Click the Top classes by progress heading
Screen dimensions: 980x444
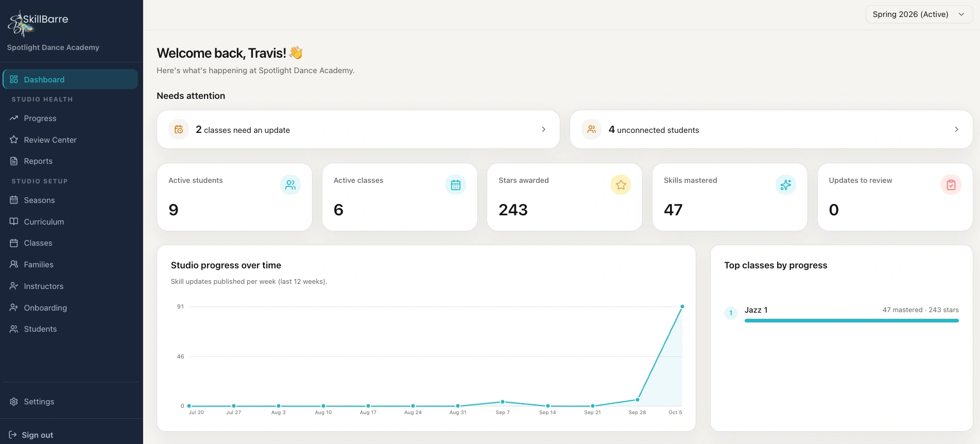pos(776,265)
